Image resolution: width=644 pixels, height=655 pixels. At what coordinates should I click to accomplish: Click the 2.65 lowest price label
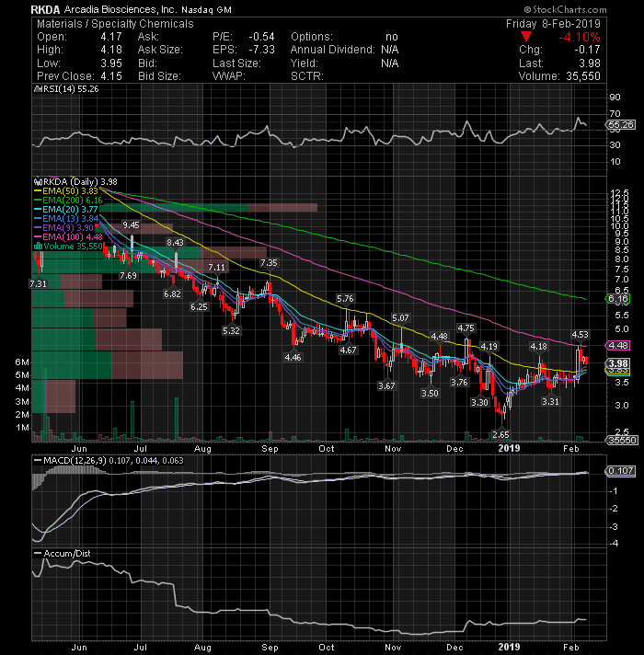point(500,434)
